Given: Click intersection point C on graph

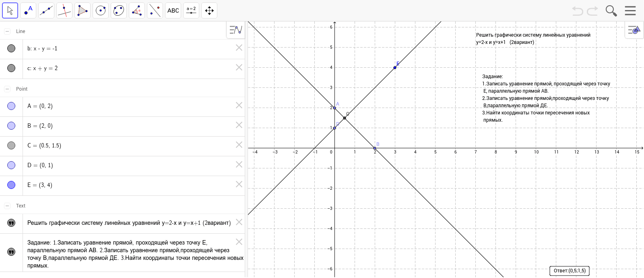Looking at the screenshot, I should coord(345,118).
